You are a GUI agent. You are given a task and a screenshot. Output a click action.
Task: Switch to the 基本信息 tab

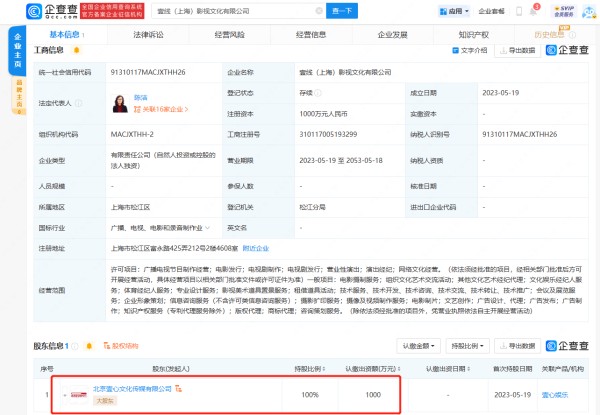pos(67,35)
